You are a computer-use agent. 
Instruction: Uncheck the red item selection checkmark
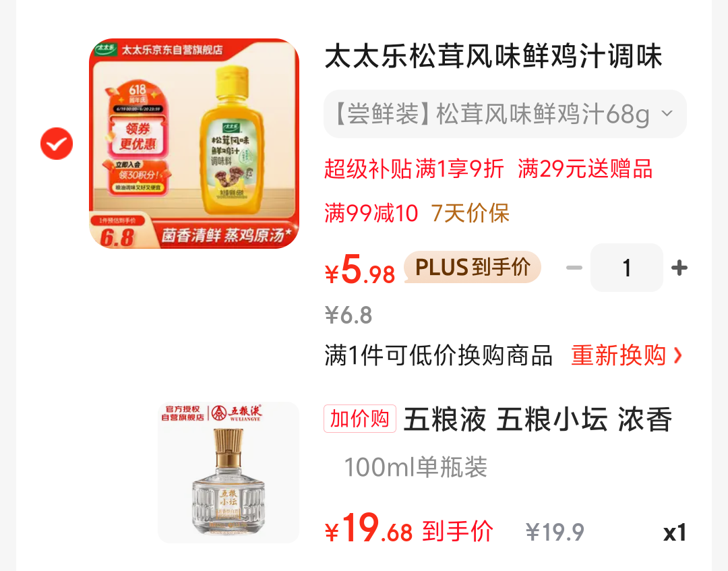pos(57,144)
